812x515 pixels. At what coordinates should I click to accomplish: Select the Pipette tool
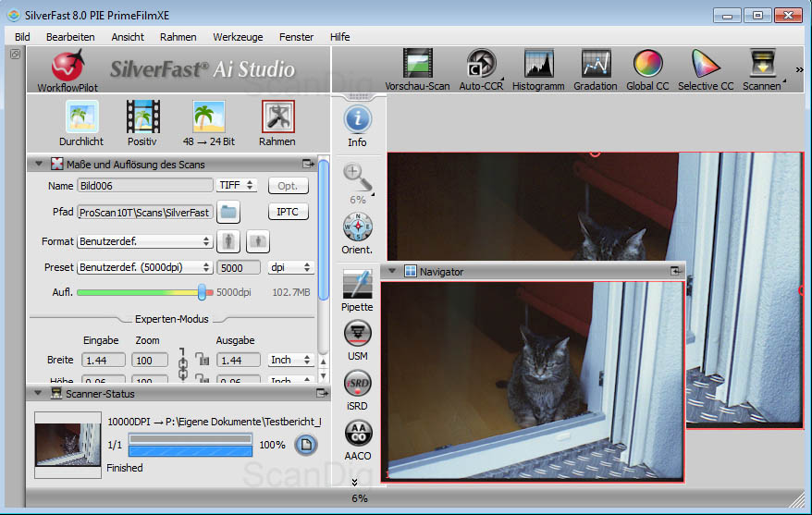(357, 290)
